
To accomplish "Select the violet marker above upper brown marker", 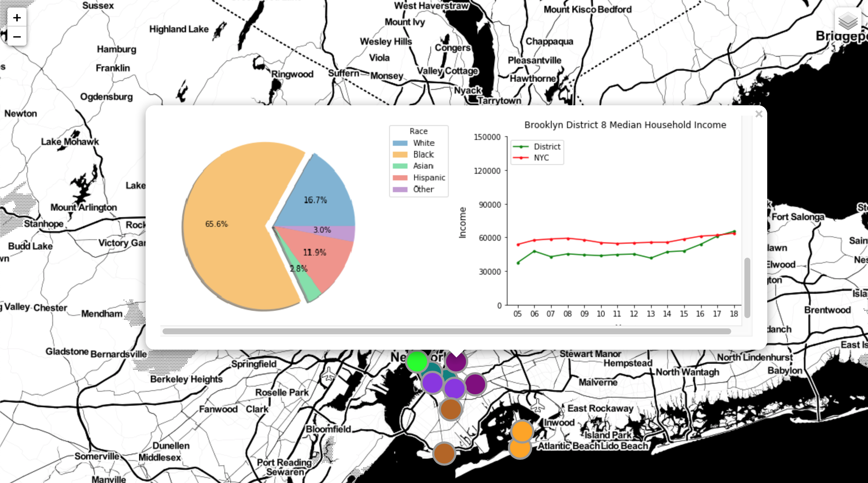I will 455,388.
